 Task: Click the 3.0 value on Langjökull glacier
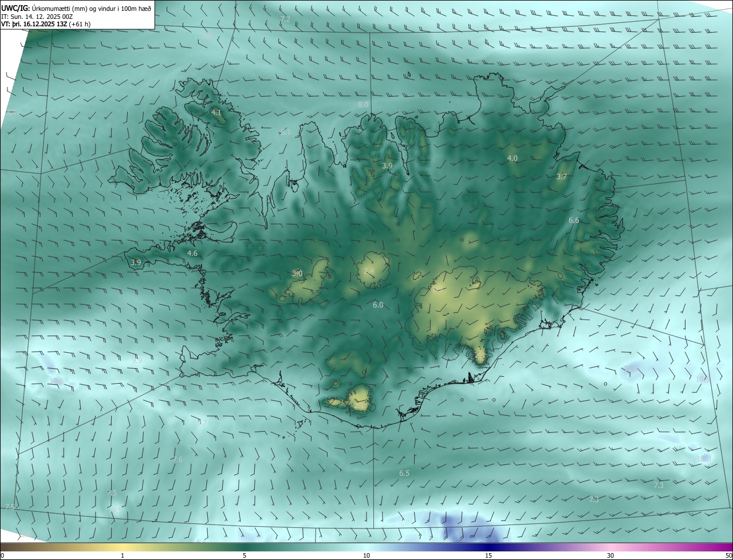(x=297, y=274)
